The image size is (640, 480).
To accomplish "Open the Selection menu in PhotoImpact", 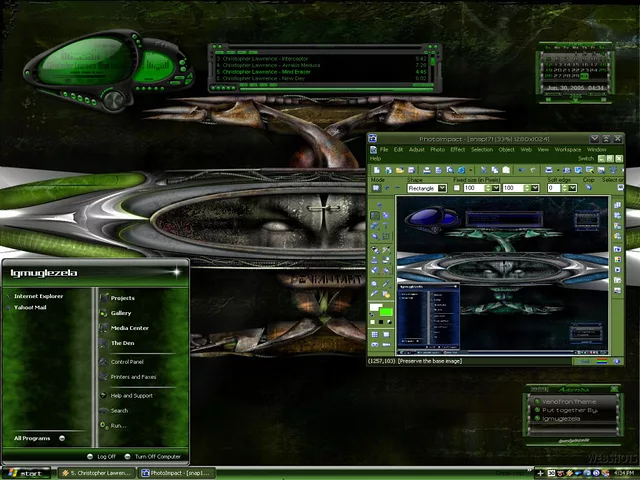I will pos(482,150).
